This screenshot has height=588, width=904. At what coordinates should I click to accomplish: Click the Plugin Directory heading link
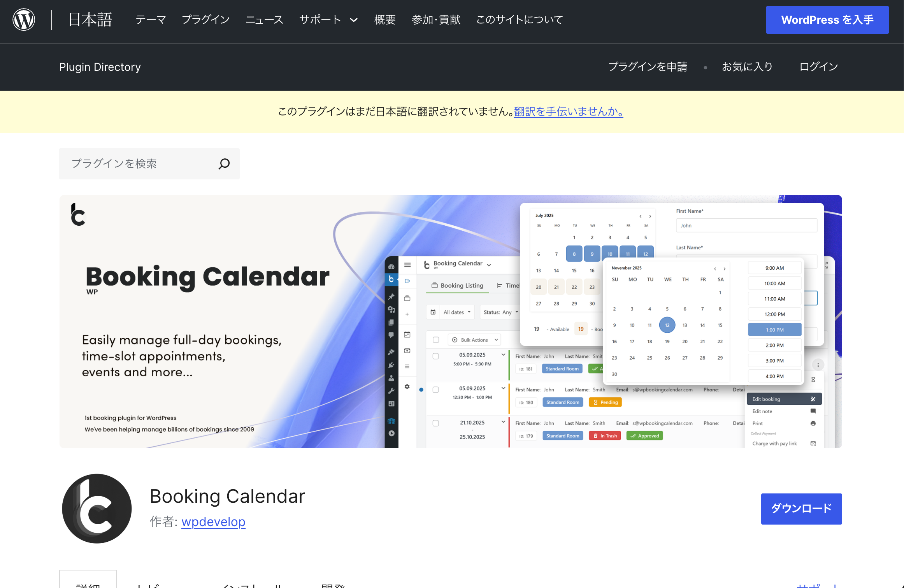(x=100, y=67)
